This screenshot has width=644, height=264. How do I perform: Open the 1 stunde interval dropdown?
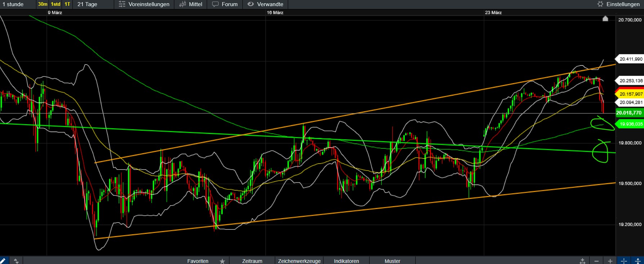coord(18,4)
